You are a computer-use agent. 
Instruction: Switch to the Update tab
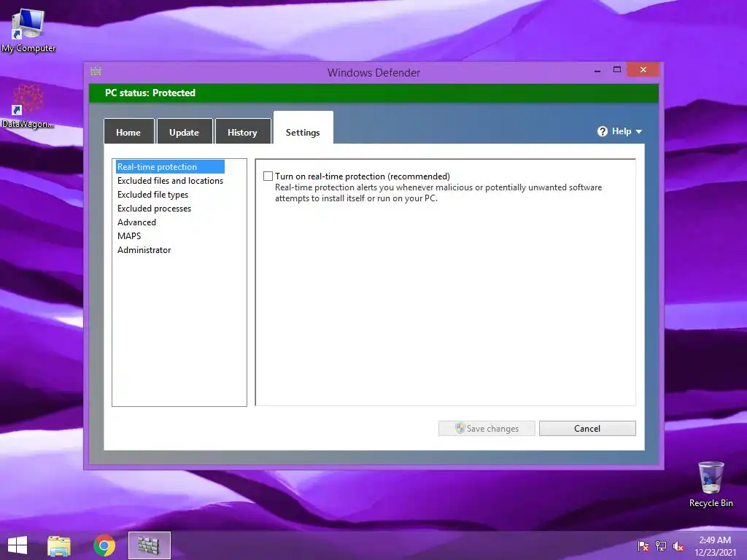185,131
